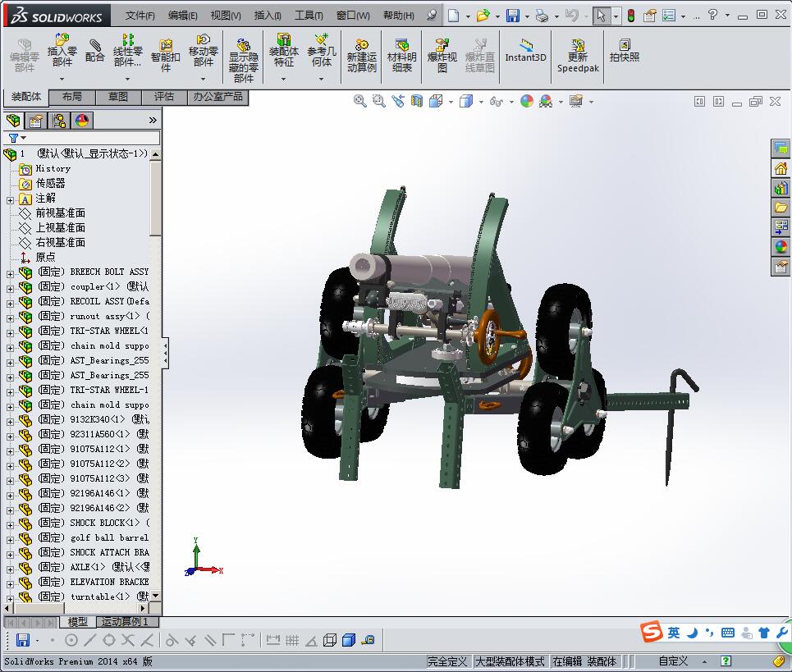792x672 pixels.
Task: Click the Section View icon
Action: 417,101
